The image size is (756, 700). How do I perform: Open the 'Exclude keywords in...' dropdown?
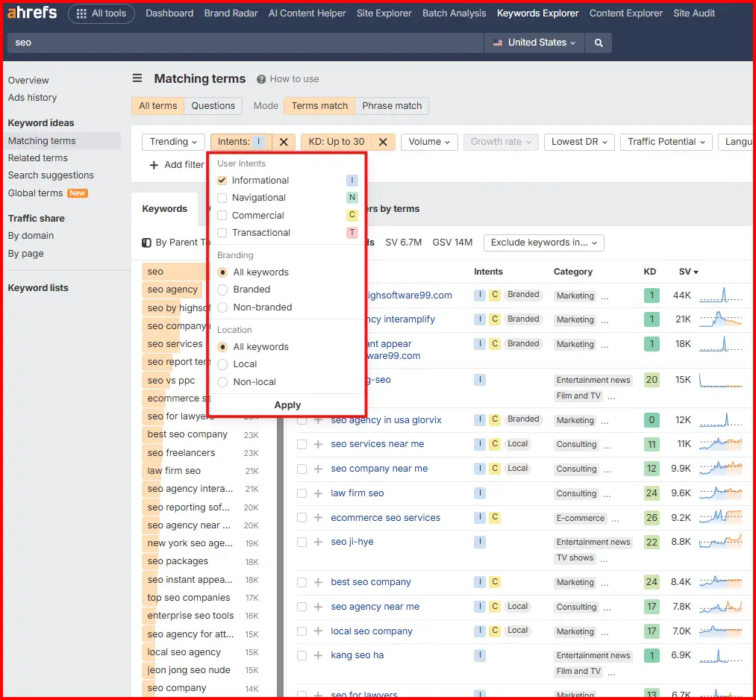pyautogui.click(x=543, y=242)
